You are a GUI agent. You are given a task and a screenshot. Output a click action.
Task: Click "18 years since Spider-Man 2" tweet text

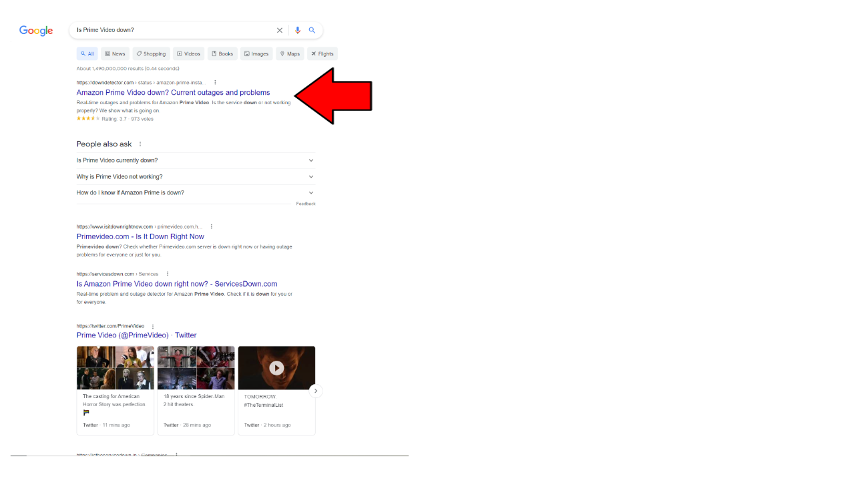[x=194, y=400]
